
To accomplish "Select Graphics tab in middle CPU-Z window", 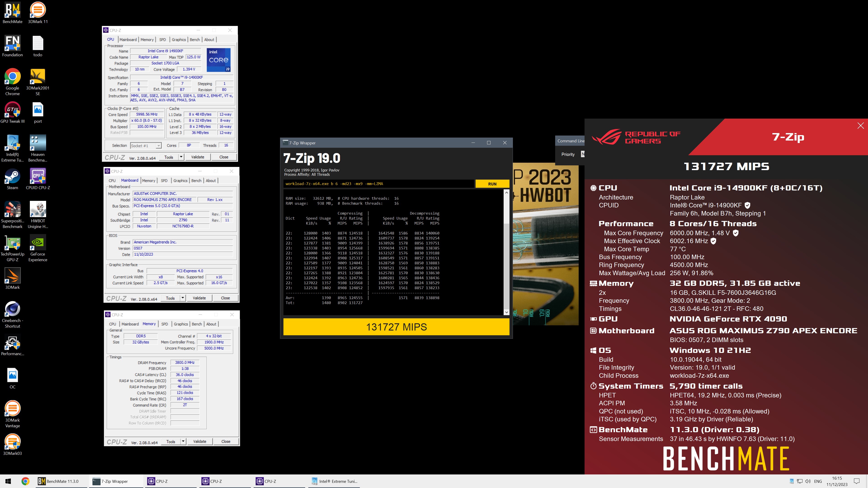I will pyautogui.click(x=180, y=181).
